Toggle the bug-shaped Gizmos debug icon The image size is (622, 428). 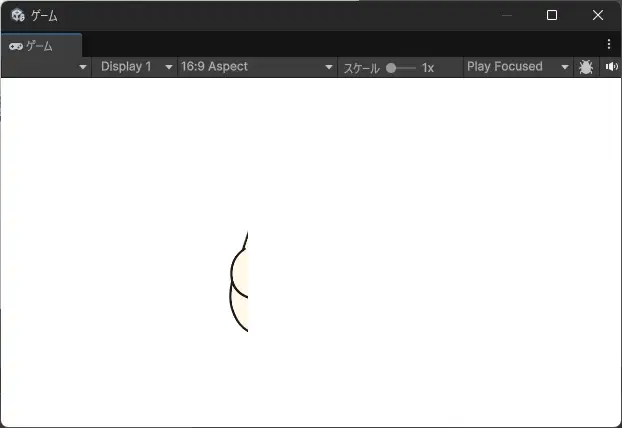(x=586, y=67)
